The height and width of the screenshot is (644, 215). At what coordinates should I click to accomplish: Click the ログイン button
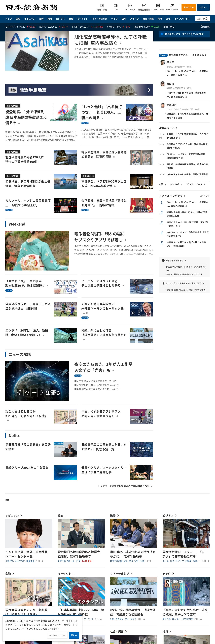pos(203,8)
